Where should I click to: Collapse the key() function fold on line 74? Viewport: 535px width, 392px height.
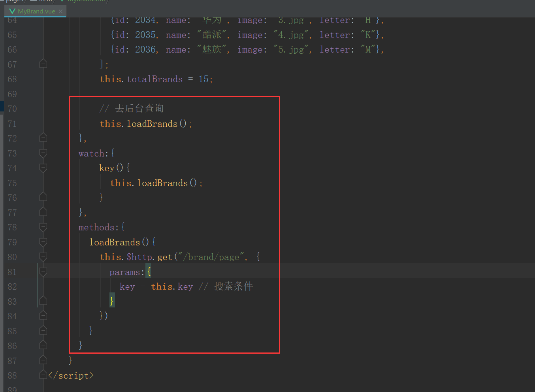[43, 168]
